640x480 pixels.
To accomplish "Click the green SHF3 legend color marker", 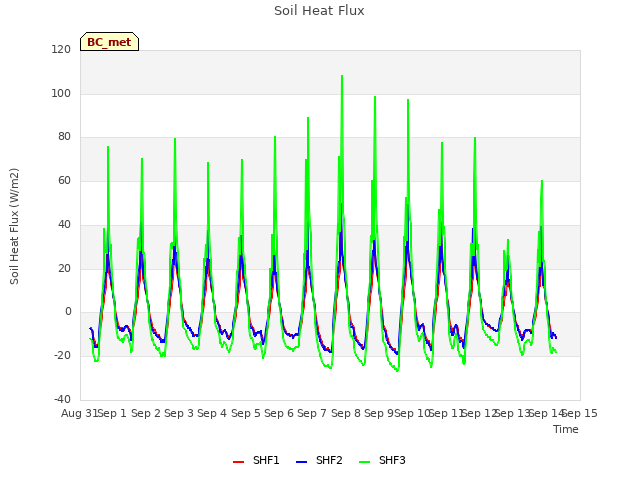I will pyautogui.click(x=364, y=462).
